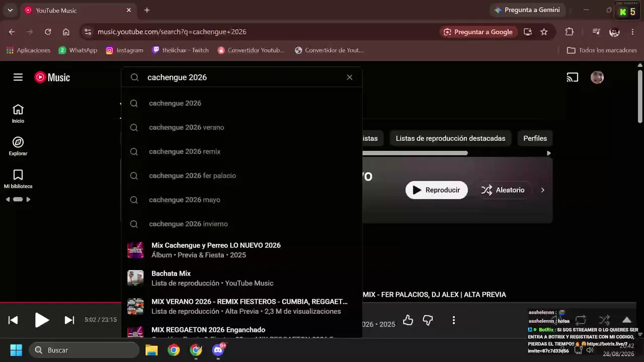Expand the player page with the up arrow
This screenshot has width=644, height=362.
[627, 320]
